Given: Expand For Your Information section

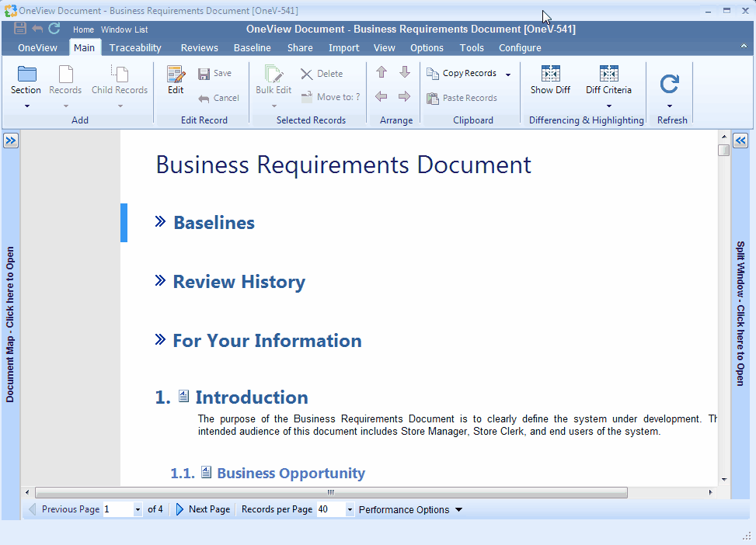Looking at the screenshot, I should pos(160,339).
